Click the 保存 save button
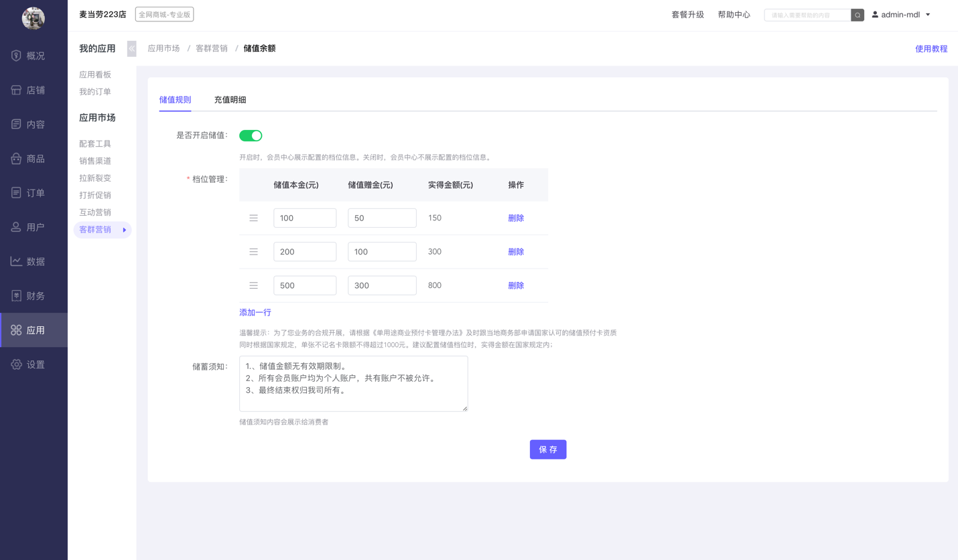The width and height of the screenshot is (958, 560). (x=547, y=449)
